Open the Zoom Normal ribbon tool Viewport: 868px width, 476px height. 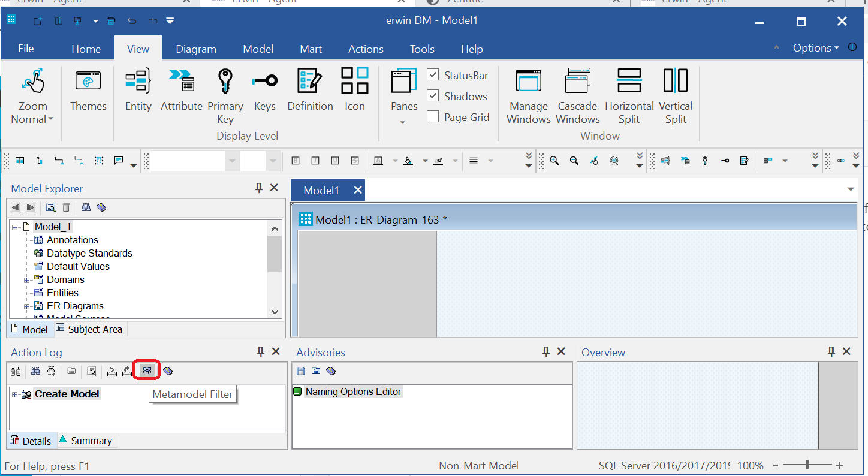click(32, 95)
